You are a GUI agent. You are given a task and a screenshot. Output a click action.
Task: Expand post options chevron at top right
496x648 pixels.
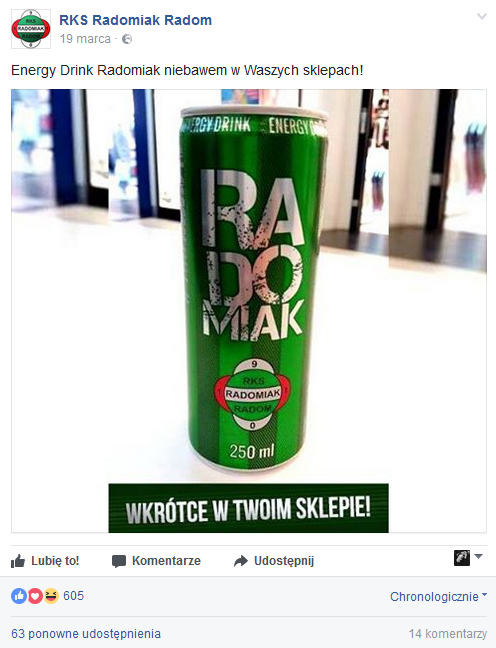click(482, 17)
